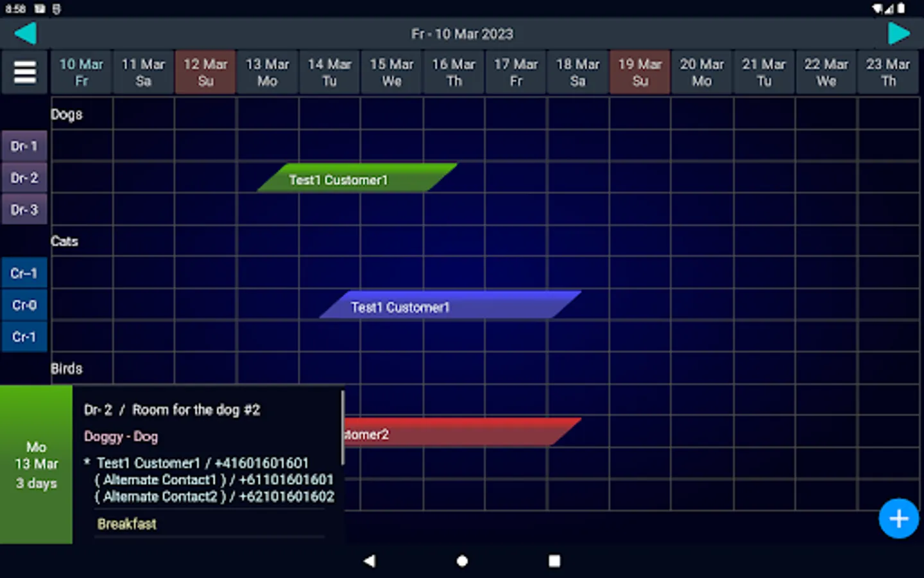Image resolution: width=924 pixels, height=578 pixels.
Task: Tap green Mo 13 Mar 3 days panel
Action: click(x=36, y=464)
